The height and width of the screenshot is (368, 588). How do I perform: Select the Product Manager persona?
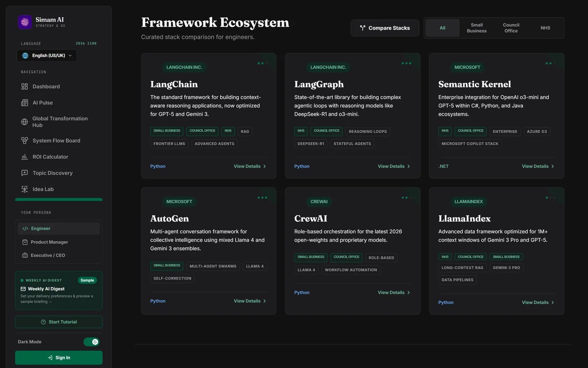click(59, 242)
